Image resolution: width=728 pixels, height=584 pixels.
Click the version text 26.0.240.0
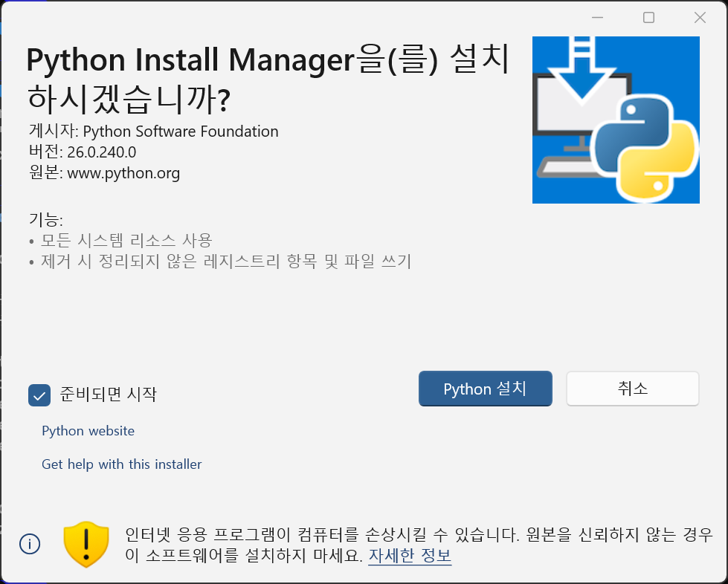[102, 152]
